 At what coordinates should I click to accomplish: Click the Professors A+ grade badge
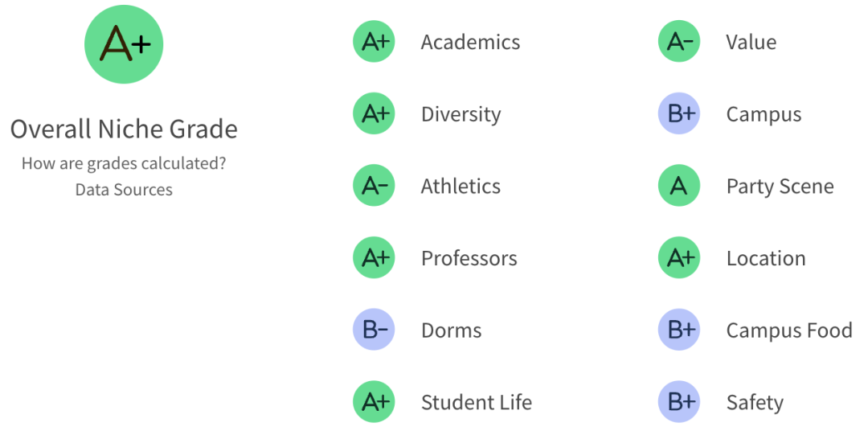[x=374, y=257]
